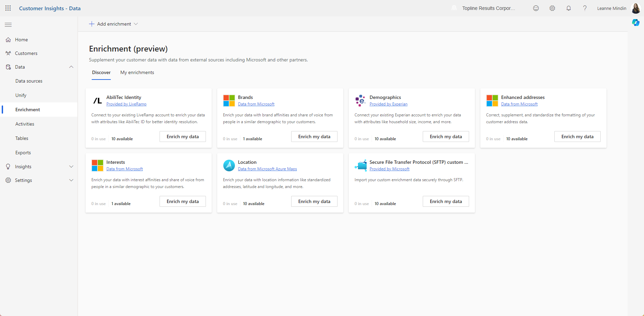Click '1 available' on Brands card
The width and height of the screenshot is (644, 316).
pyautogui.click(x=253, y=139)
